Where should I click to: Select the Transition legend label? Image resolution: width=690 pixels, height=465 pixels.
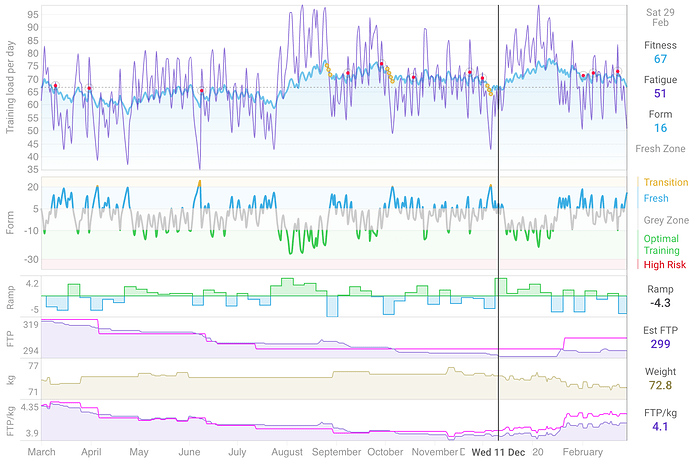pyautogui.click(x=666, y=182)
